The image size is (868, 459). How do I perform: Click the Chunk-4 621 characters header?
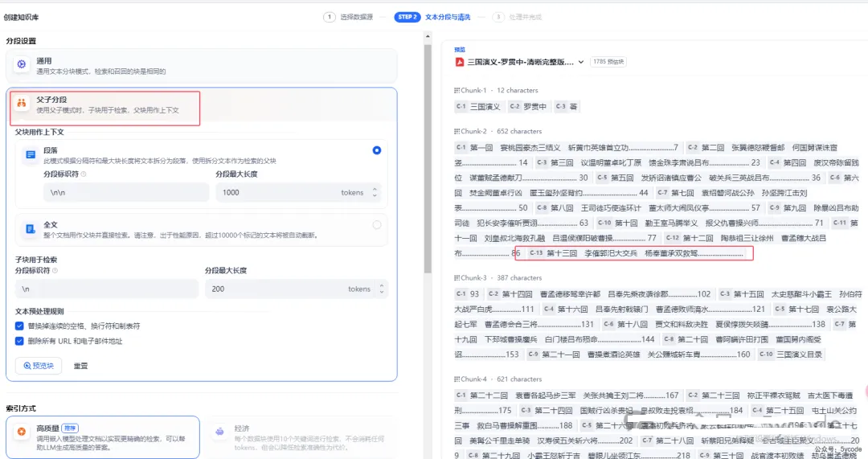pyautogui.click(x=498, y=379)
